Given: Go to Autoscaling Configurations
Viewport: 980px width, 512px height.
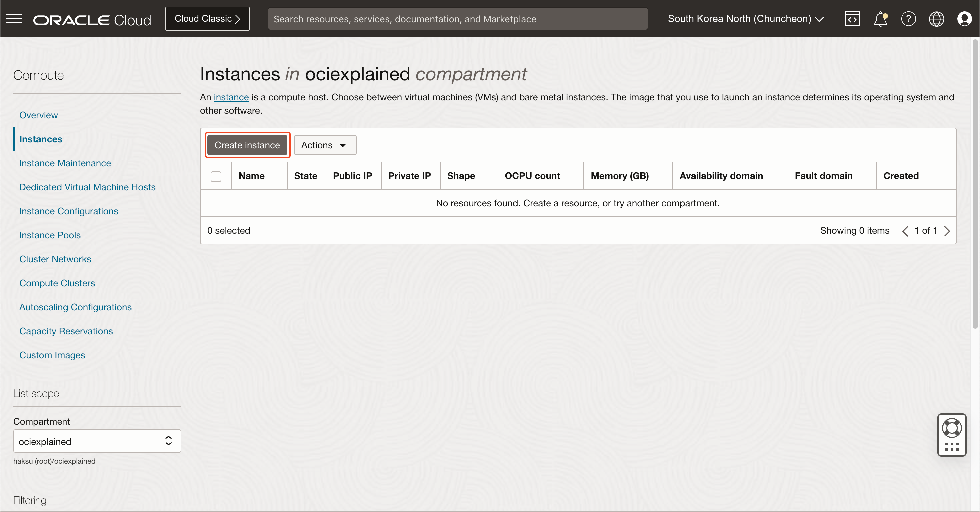Looking at the screenshot, I should [x=75, y=307].
